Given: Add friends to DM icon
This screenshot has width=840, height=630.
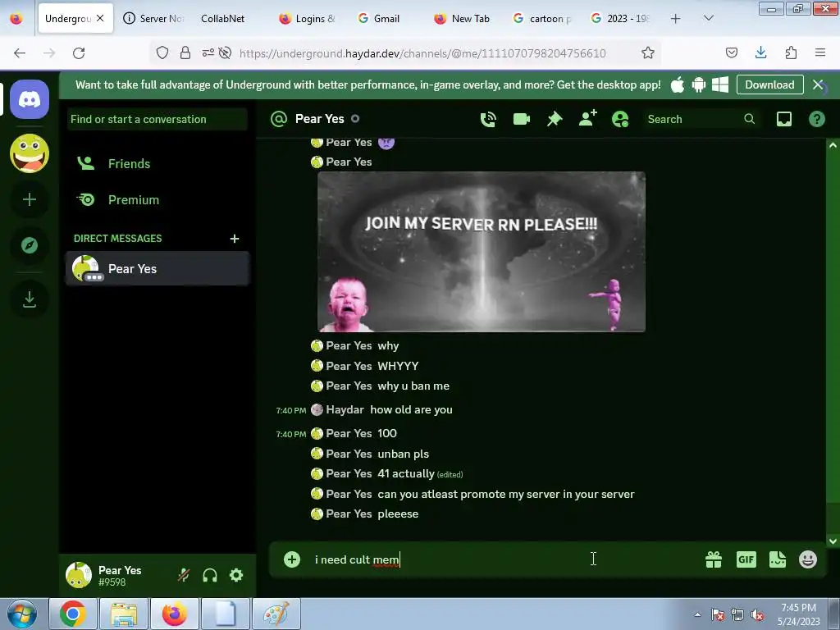Looking at the screenshot, I should [587, 119].
